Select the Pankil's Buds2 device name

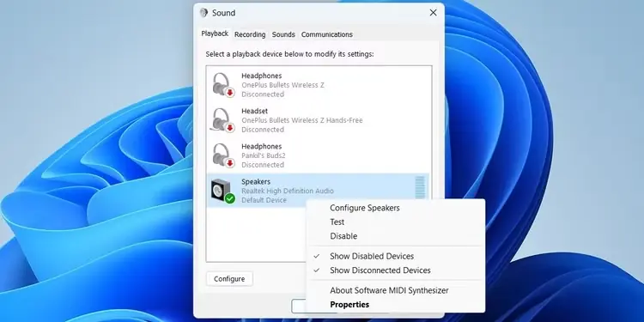pyautogui.click(x=264, y=155)
